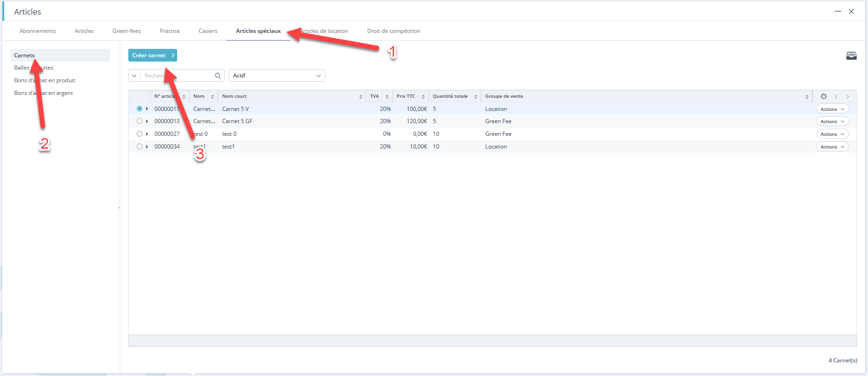Expand row details for article 00000034
The height and width of the screenshot is (376, 868).
(x=147, y=147)
